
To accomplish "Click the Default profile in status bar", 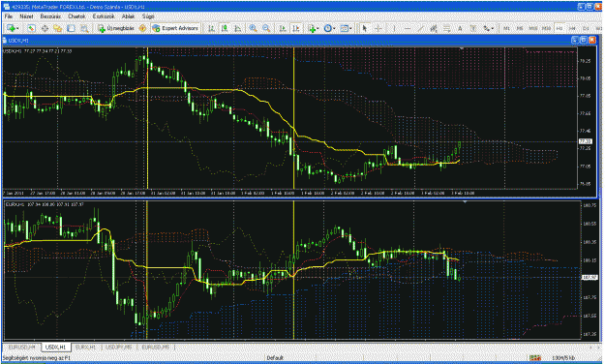I will 275,358.
